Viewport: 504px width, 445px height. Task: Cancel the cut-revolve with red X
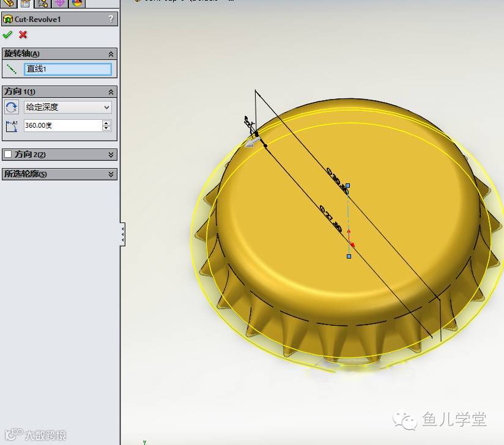point(23,34)
